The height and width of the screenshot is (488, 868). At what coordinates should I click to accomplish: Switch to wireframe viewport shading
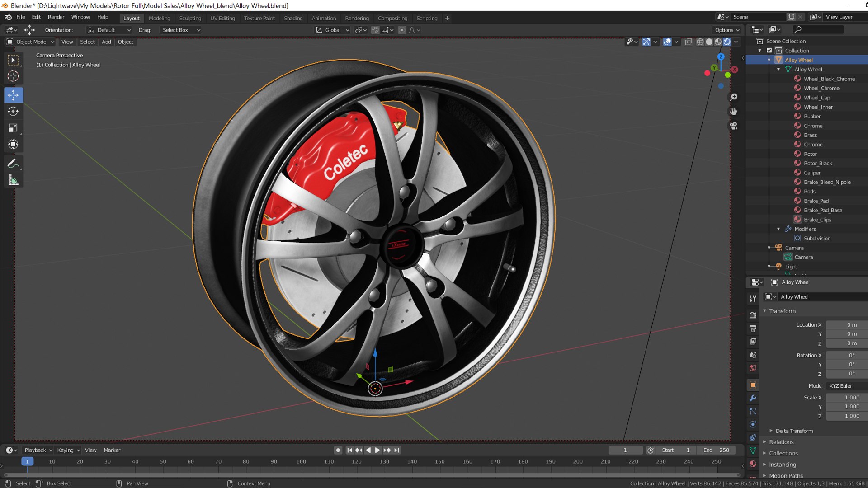click(700, 42)
